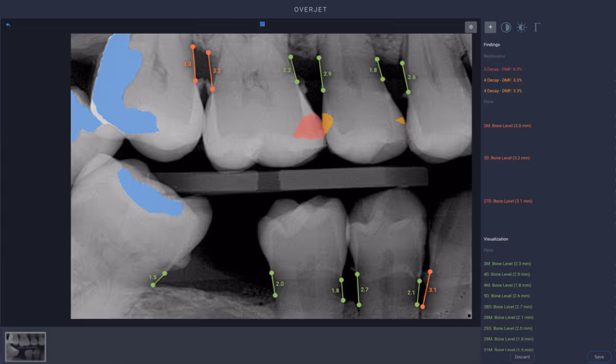Select 29D Bone Level (2.0 mm) entry

point(508,328)
